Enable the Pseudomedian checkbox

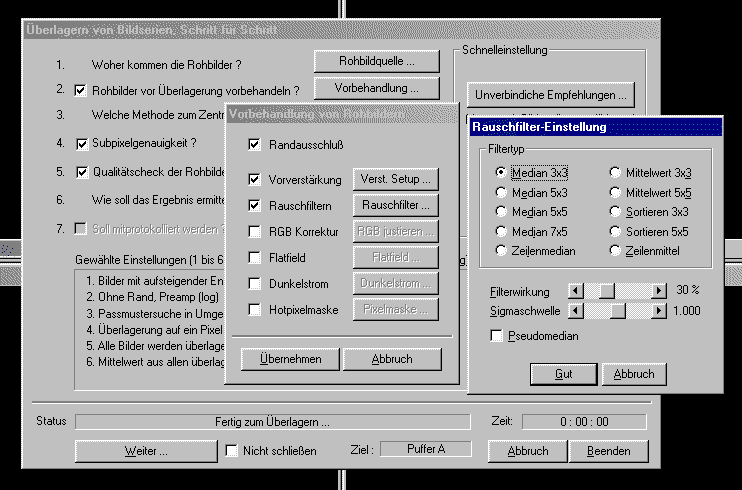coord(497,336)
